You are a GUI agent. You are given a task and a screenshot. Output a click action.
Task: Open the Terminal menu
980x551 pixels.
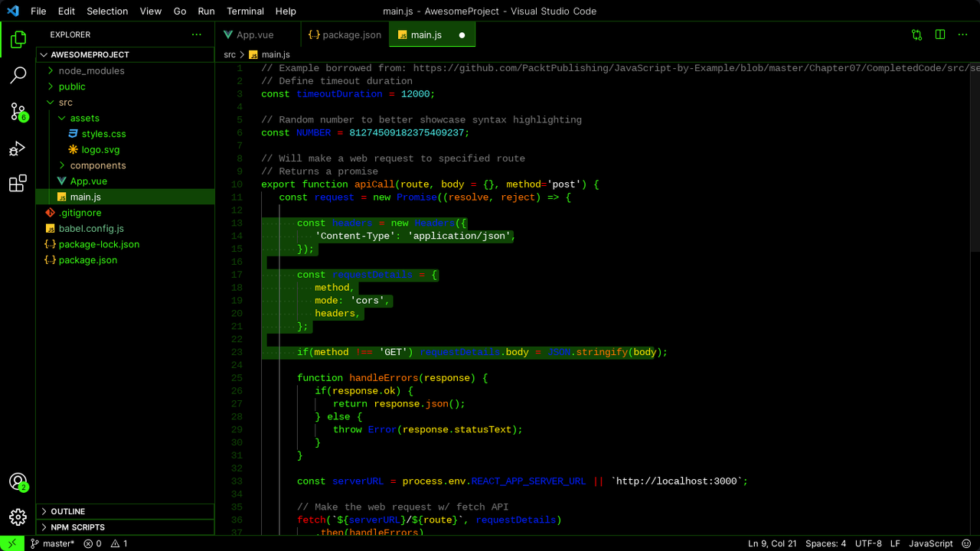click(x=246, y=11)
